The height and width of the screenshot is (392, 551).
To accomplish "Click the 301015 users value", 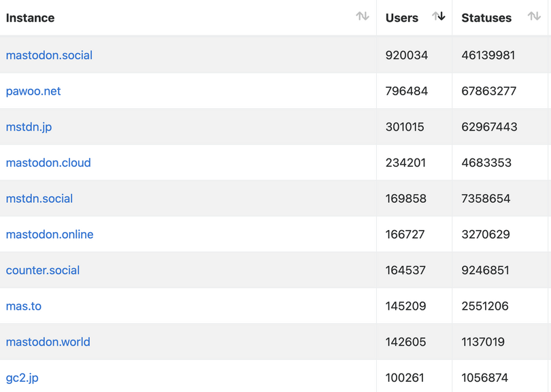I will [x=405, y=127].
